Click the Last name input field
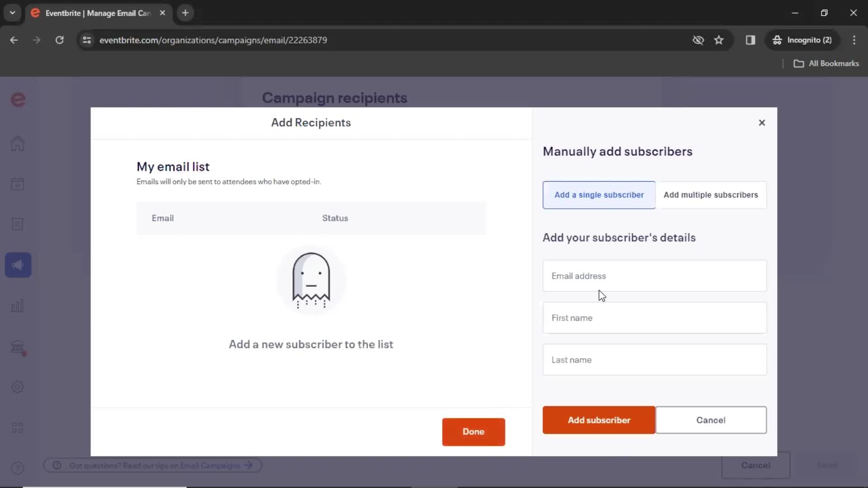Screen dimensions: 868x488 654,359
